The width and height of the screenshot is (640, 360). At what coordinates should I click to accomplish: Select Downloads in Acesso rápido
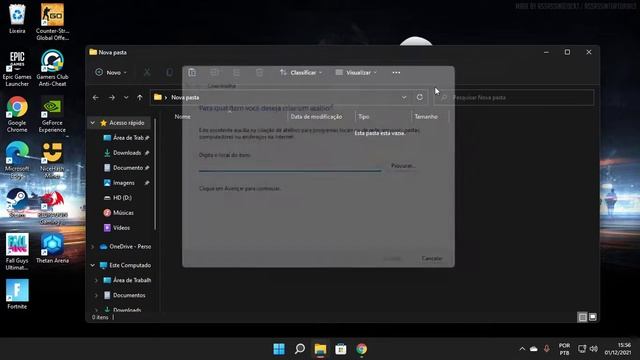[126, 153]
